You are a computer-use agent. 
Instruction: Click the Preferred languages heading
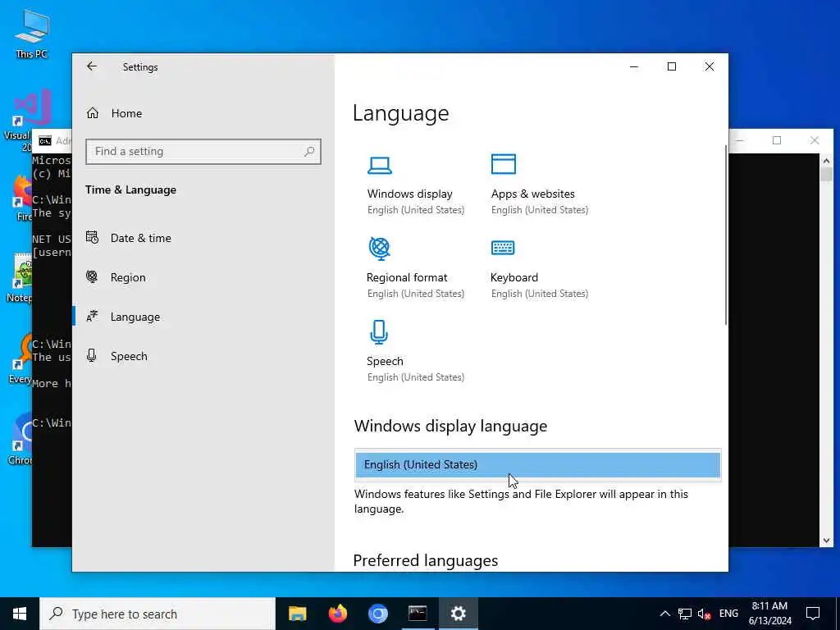pyautogui.click(x=426, y=560)
